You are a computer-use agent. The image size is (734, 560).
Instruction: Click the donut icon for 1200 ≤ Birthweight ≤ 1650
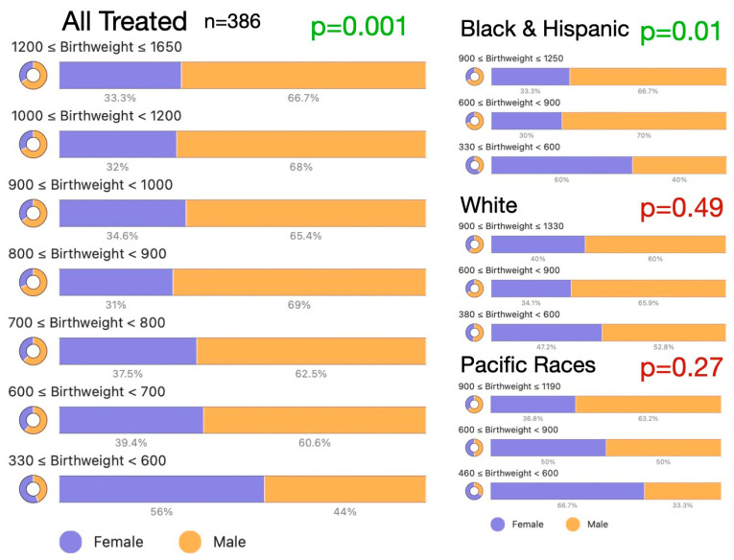[x=34, y=75]
